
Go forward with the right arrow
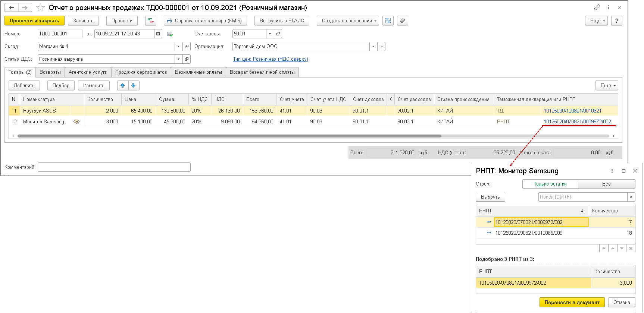coord(25,7)
